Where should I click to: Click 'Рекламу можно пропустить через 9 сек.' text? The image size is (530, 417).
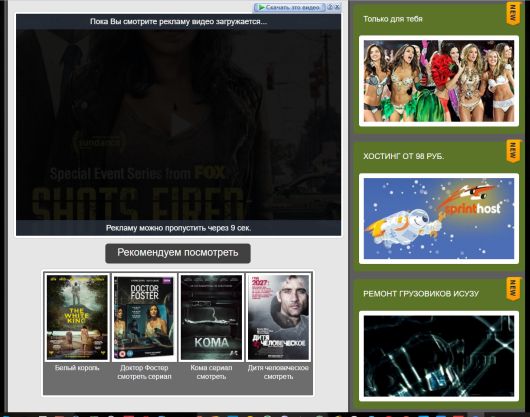(178, 228)
